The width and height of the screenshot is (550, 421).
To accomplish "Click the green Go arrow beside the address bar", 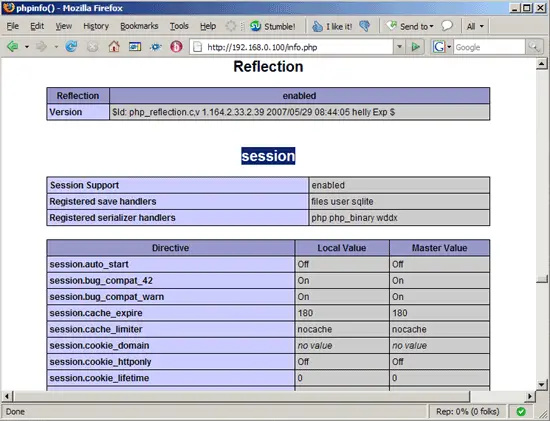I will [x=415, y=47].
